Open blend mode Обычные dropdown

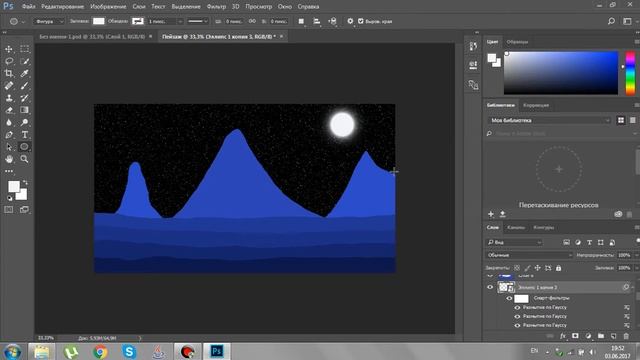[529, 255]
